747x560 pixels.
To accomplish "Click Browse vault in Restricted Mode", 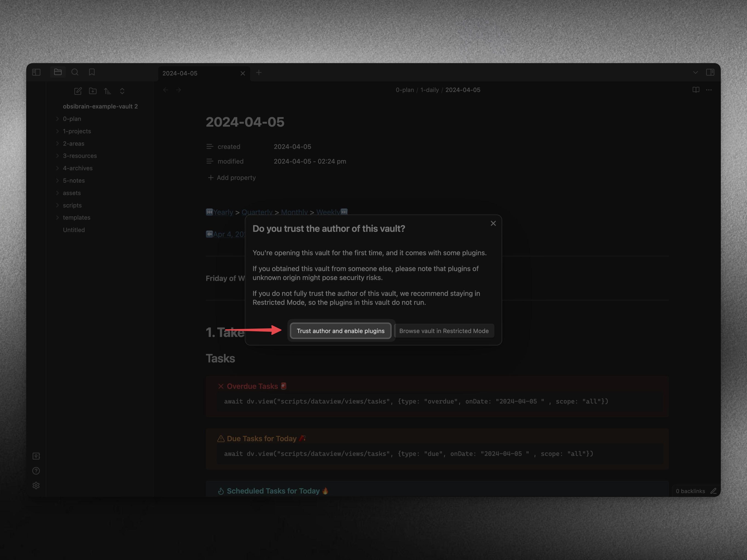I will click(x=444, y=331).
